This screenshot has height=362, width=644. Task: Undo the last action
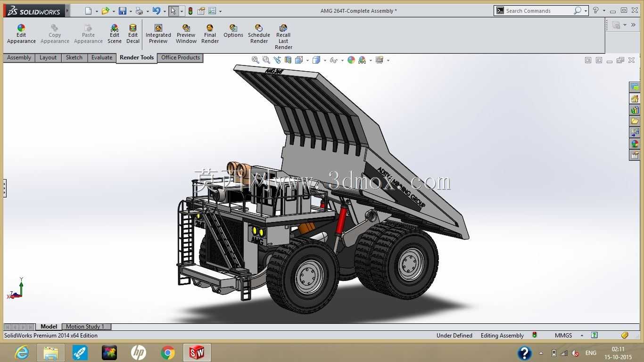coord(157,11)
